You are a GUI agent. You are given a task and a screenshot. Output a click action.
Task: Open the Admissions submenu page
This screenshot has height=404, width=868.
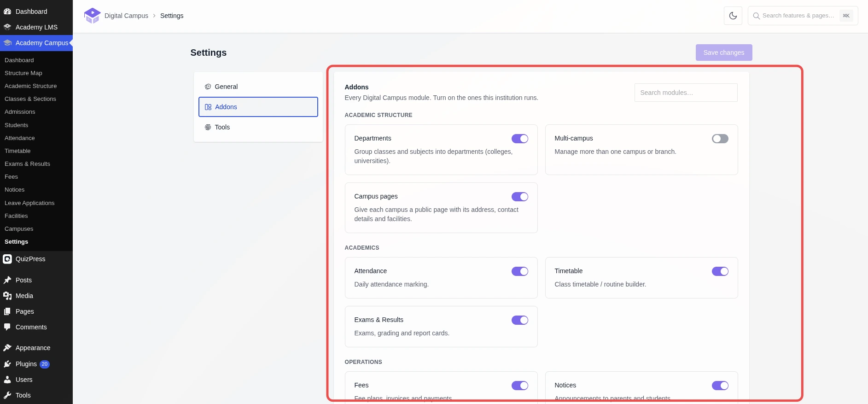tap(20, 112)
